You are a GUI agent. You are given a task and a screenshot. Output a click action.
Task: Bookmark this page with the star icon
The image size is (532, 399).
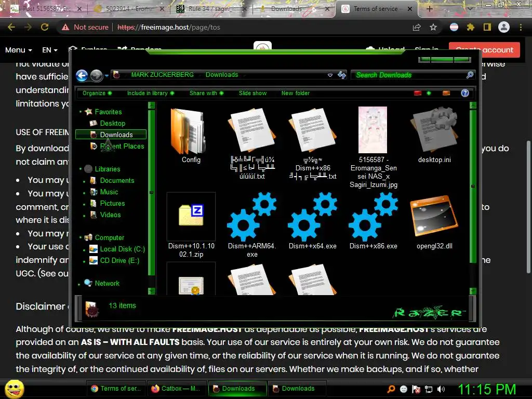coord(433,27)
